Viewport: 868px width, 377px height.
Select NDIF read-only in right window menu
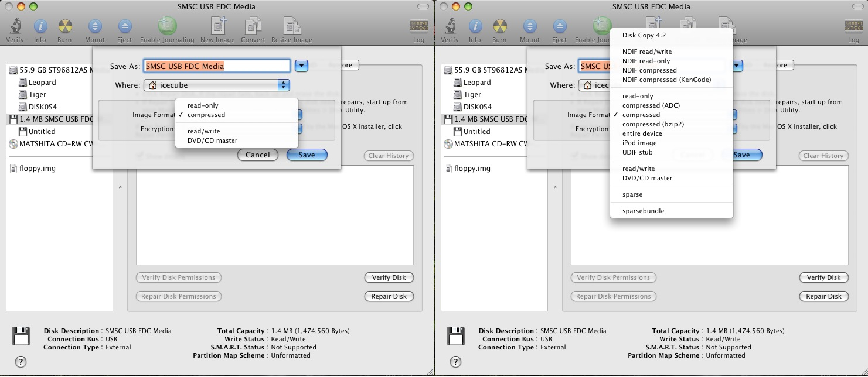pos(672,61)
